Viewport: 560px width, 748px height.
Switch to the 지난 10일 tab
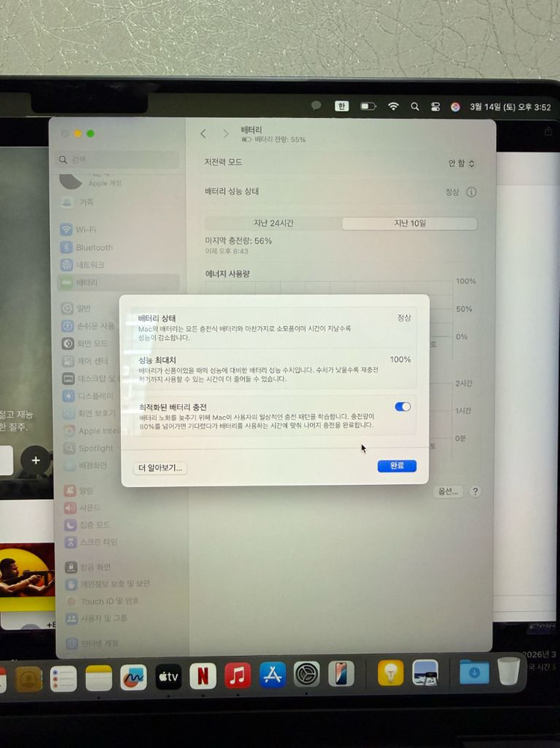(x=409, y=223)
